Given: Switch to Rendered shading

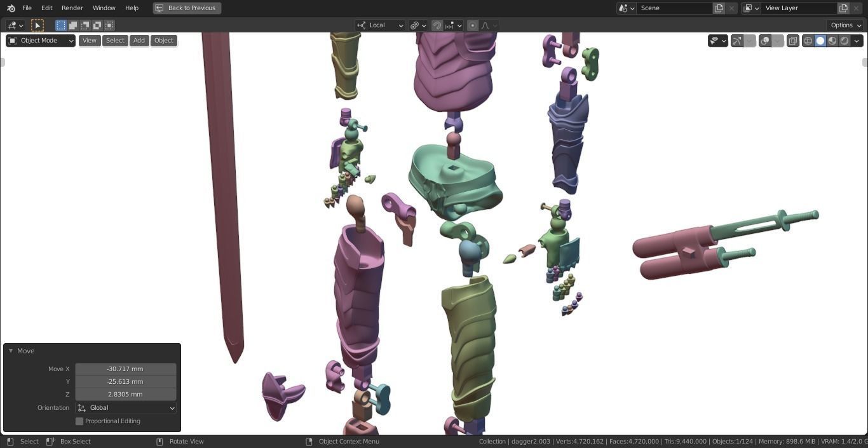Looking at the screenshot, I should tap(844, 41).
